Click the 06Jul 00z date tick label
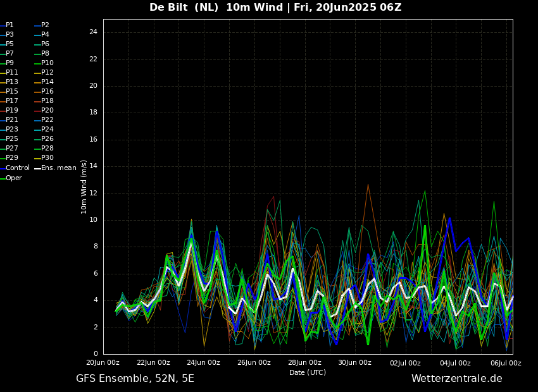Screen dimensions: 538x392 pyautogui.click(x=506, y=363)
